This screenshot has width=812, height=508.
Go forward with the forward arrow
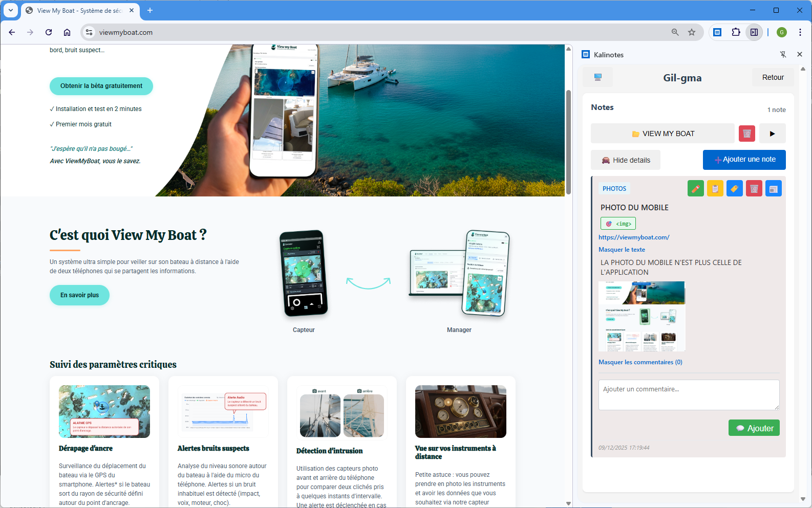30,32
